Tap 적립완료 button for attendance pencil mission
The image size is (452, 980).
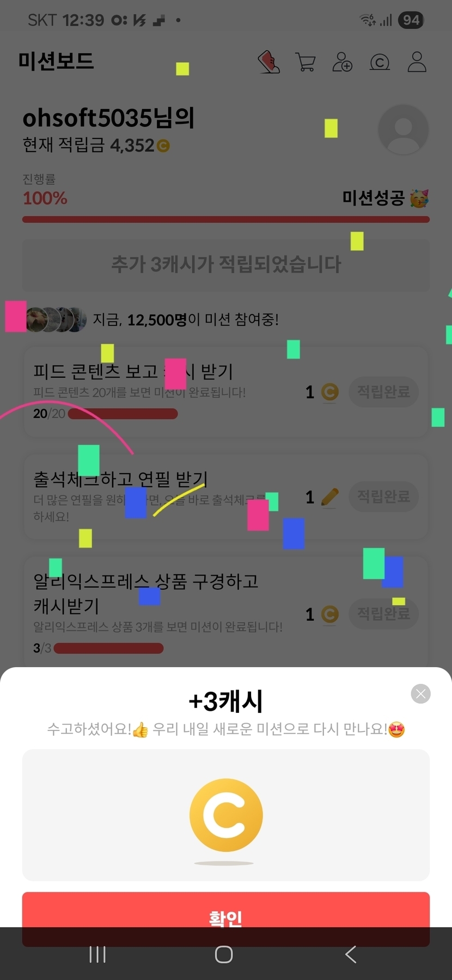pyautogui.click(x=383, y=497)
